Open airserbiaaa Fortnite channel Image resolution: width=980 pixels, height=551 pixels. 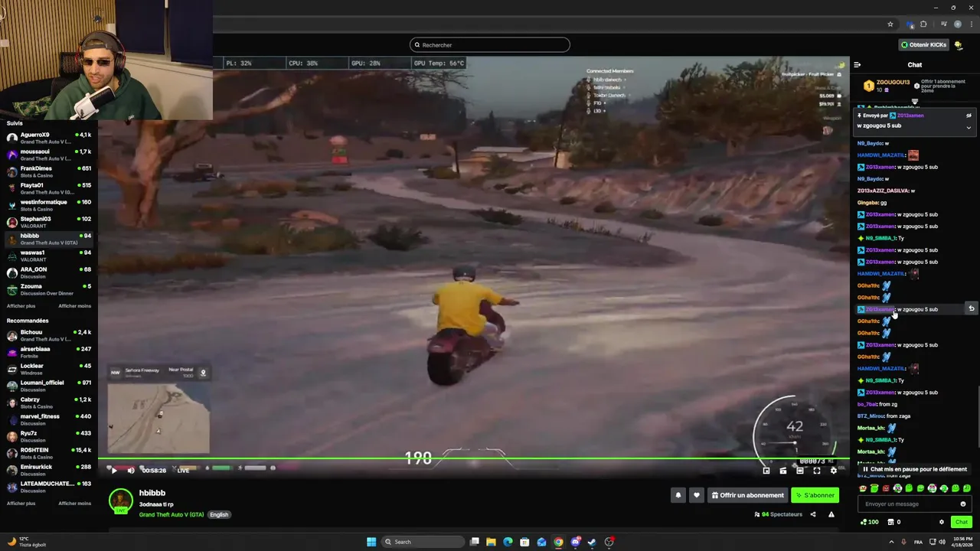pyautogui.click(x=48, y=352)
